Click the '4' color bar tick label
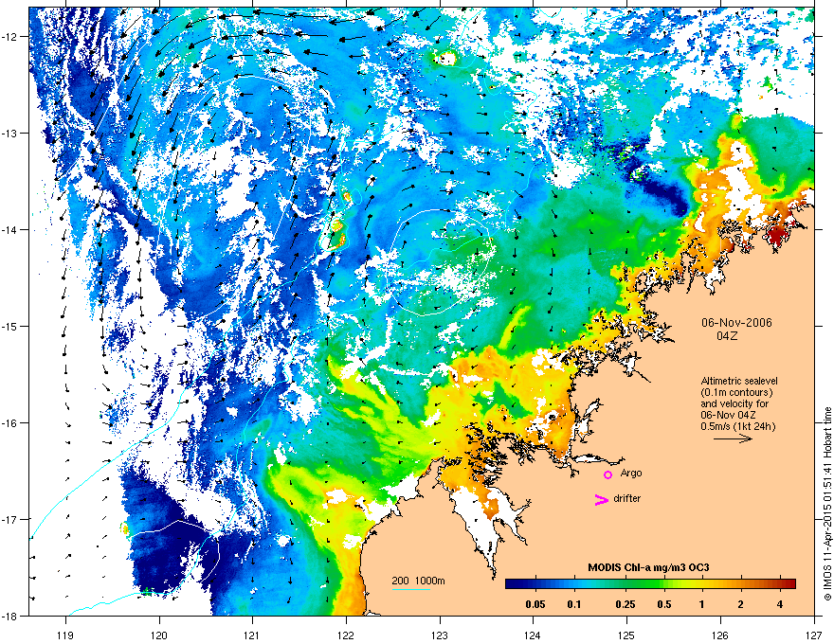Viewport: 834px width, 644px height. click(x=780, y=604)
